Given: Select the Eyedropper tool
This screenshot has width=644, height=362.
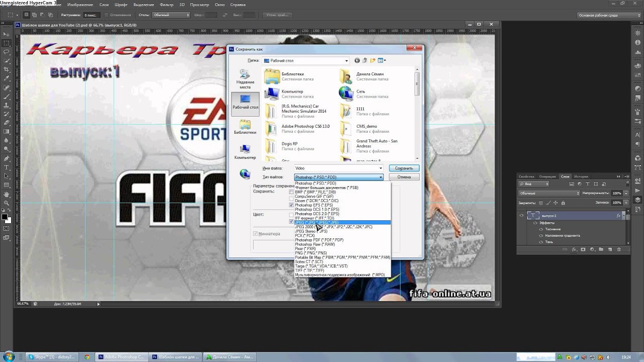Looking at the screenshot, I should point(7,78).
